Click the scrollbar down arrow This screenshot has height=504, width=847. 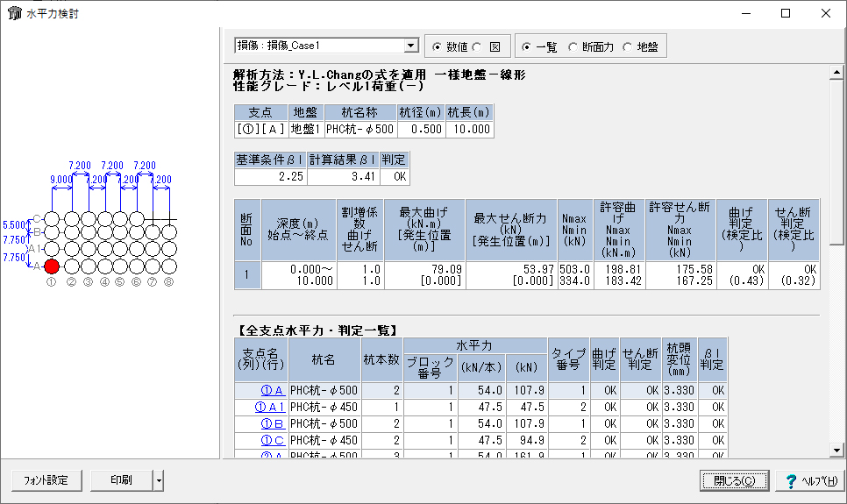(x=836, y=450)
